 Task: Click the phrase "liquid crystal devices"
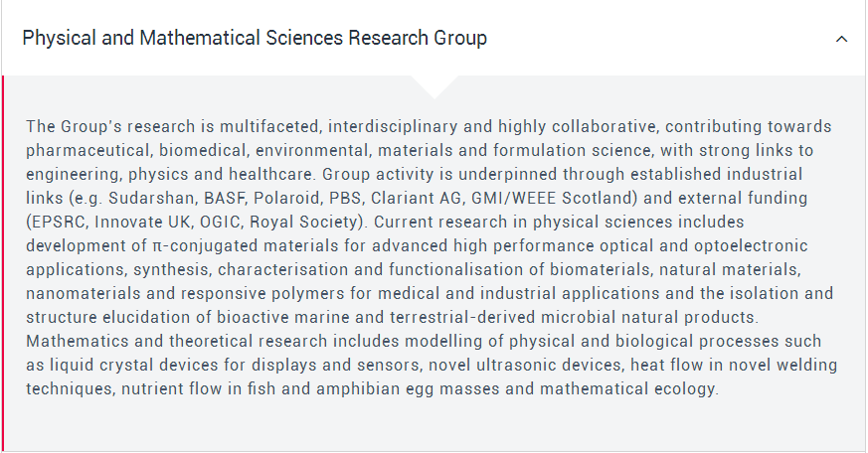coord(134,365)
